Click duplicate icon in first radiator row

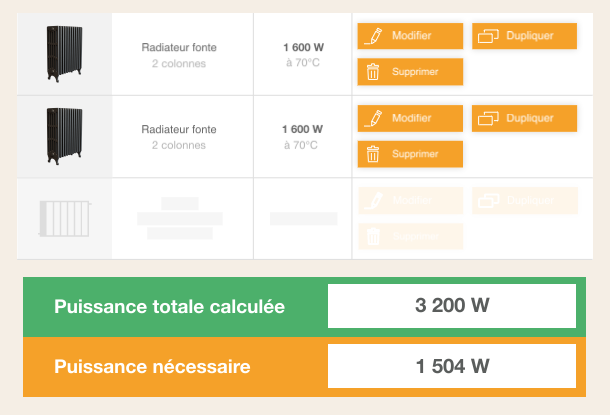pos(489,36)
